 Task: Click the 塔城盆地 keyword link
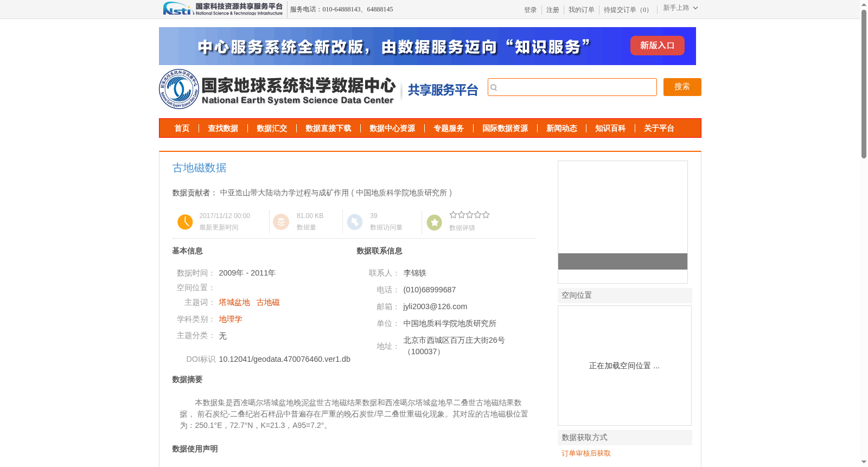(234, 302)
